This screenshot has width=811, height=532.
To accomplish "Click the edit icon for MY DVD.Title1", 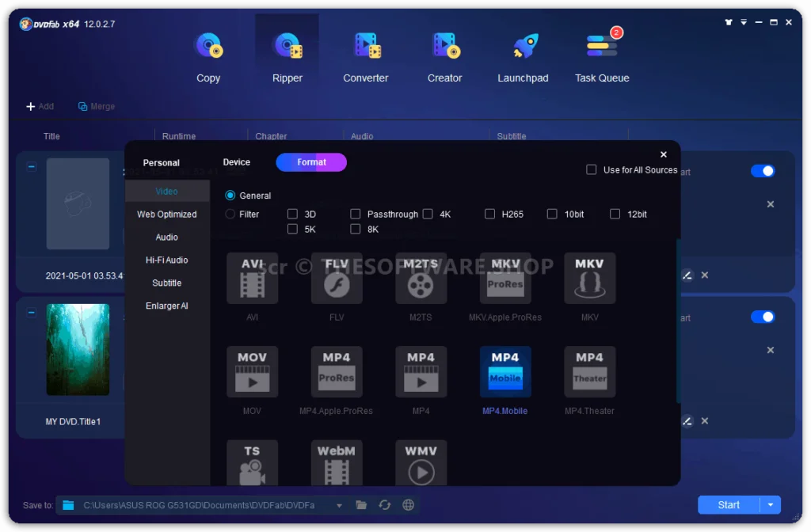I will point(687,421).
